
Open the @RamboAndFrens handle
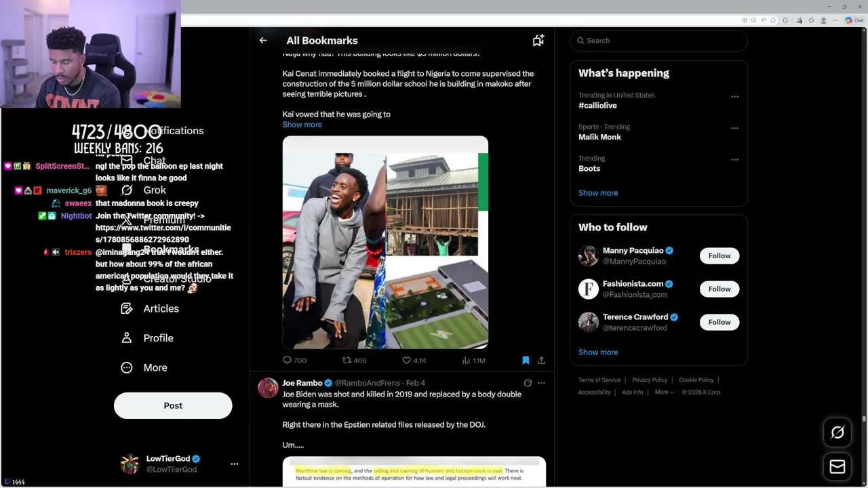(367, 383)
